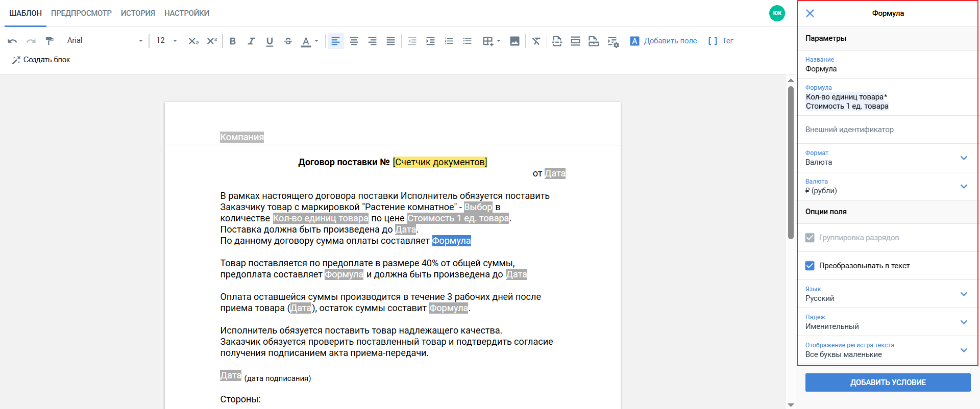
Task: Open the Язык dropdown set to Русский
Action: tap(888, 294)
